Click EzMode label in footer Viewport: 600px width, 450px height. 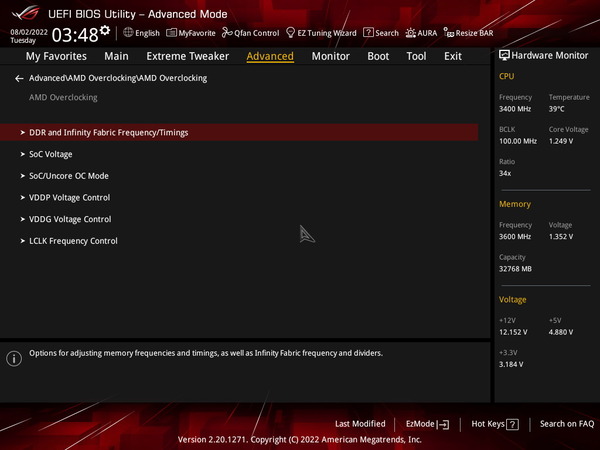click(x=420, y=424)
